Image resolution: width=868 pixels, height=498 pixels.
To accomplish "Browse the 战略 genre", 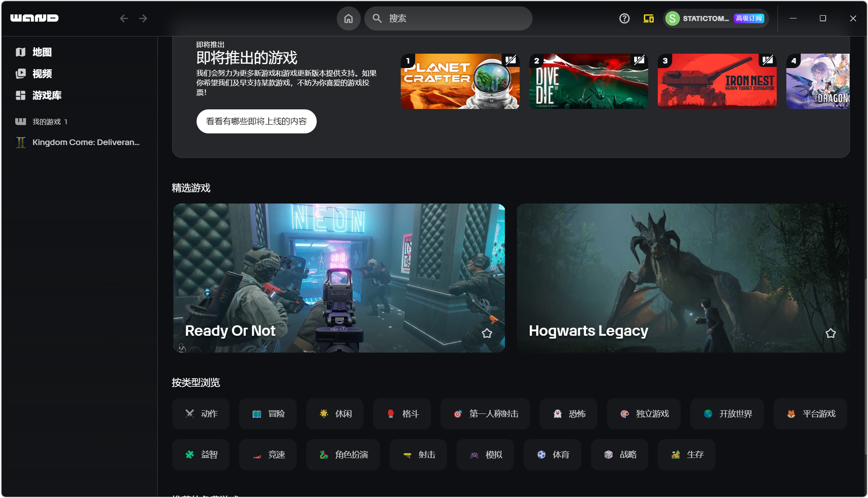I will tap(619, 455).
